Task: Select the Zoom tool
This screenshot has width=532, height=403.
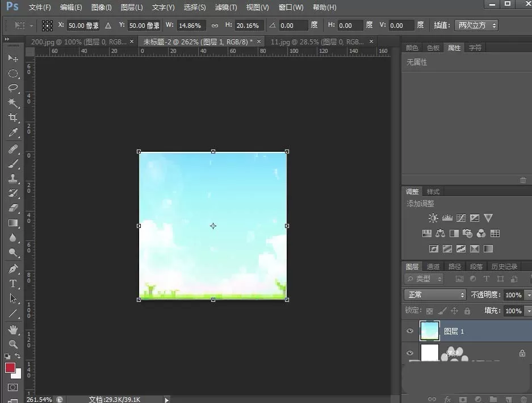Action: tap(13, 344)
